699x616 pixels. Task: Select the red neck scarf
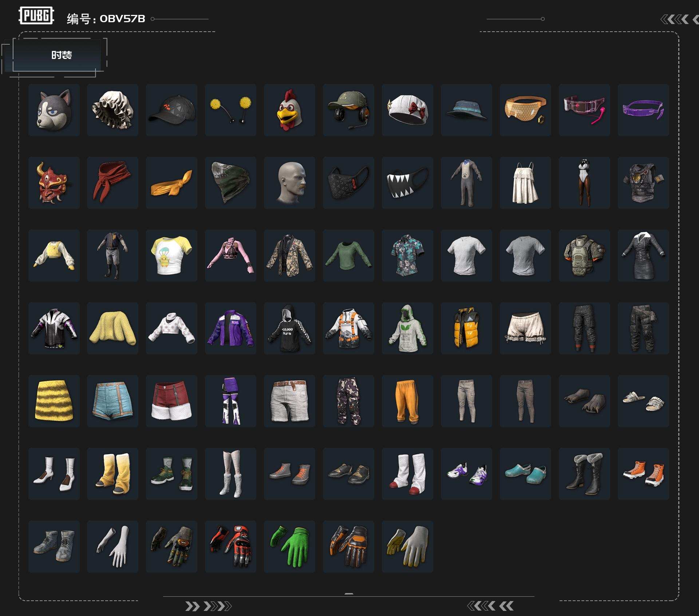tap(113, 183)
